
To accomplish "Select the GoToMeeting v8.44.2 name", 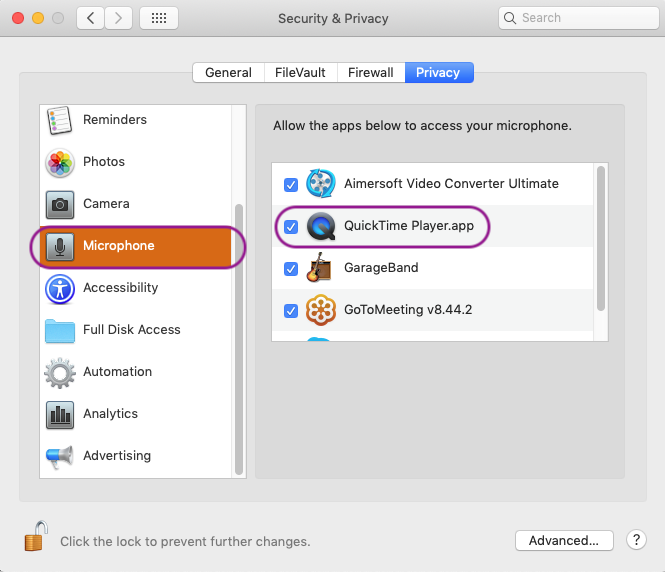I will (x=408, y=310).
